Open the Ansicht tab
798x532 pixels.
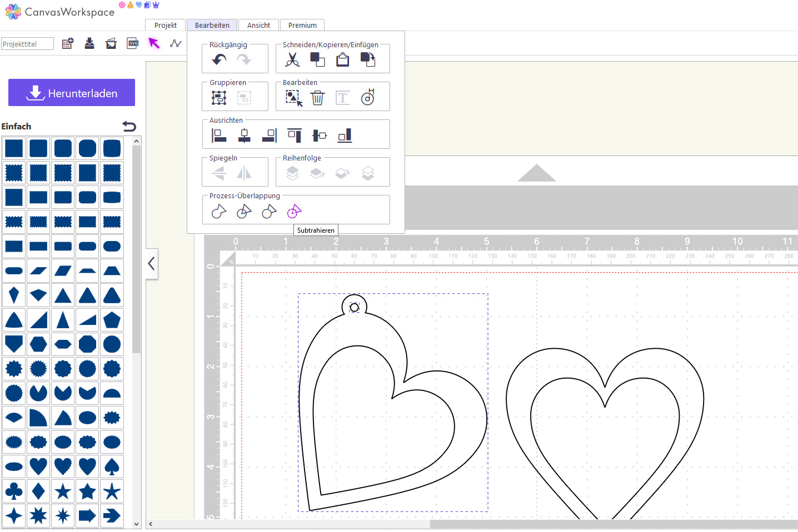pos(258,25)
